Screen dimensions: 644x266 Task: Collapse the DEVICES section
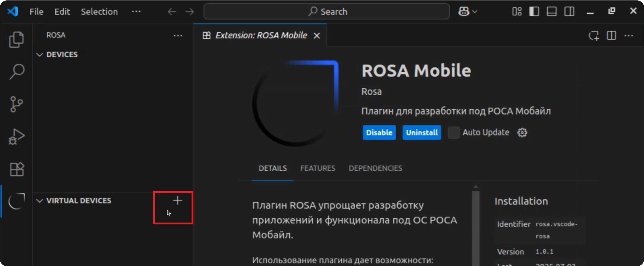[40, 54]
